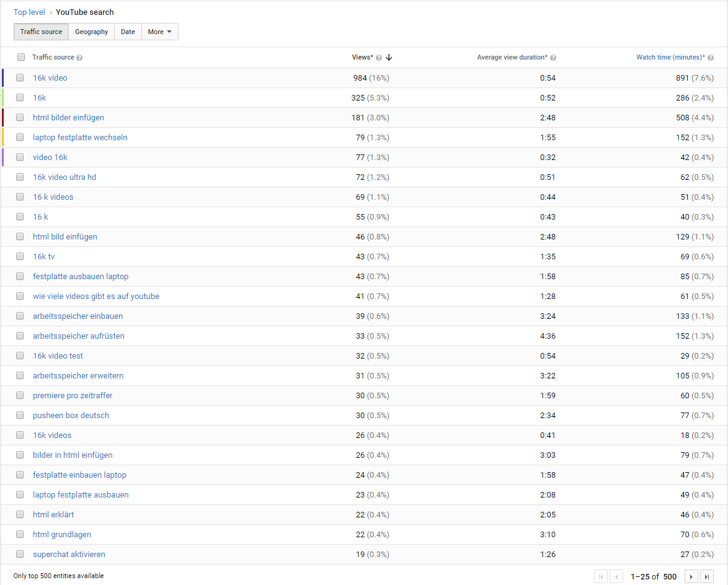The image size is (728, 585).
Task: Click help icon beside Watch time (minutes)
Action: tap(710, 58)
